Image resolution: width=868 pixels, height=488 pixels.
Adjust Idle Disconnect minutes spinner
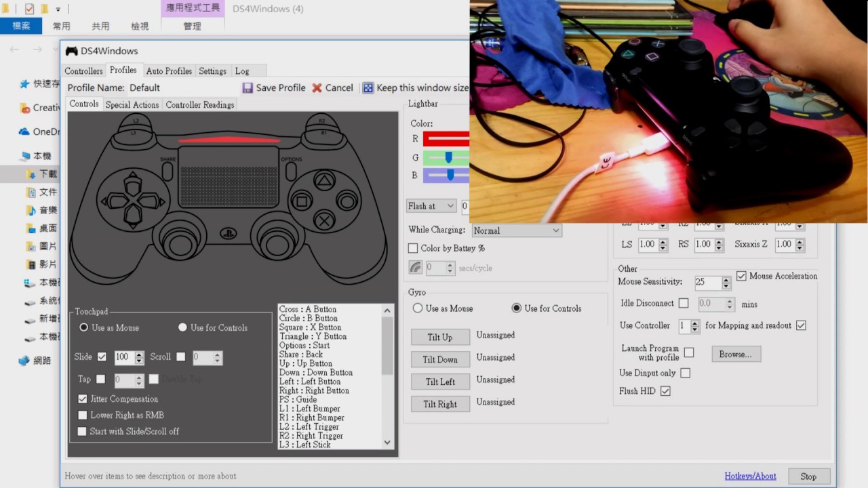click(x=730, y=304)
